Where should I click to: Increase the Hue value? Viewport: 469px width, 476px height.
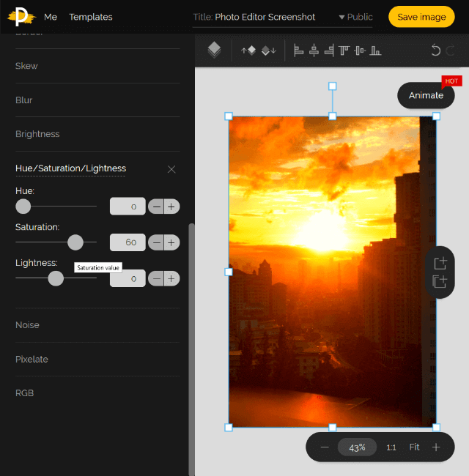tap(171, 207)
